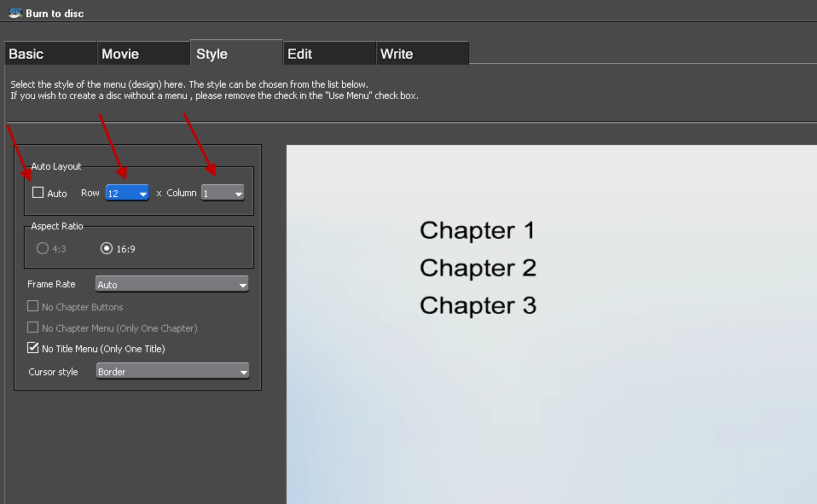Screen dimensions: 817x504
Task: Switch to the Basic tab
Action: click(50, 54)
